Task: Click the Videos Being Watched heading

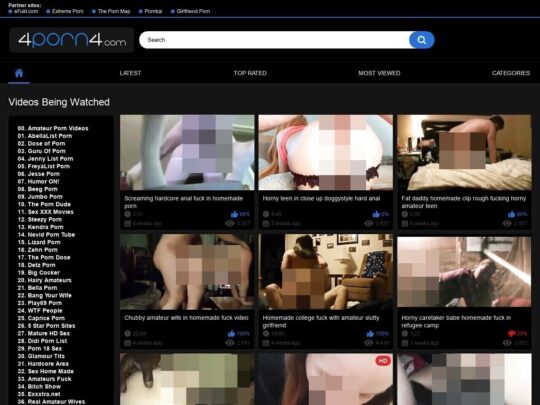Action: pyautogui.click(x=59, y=102)
